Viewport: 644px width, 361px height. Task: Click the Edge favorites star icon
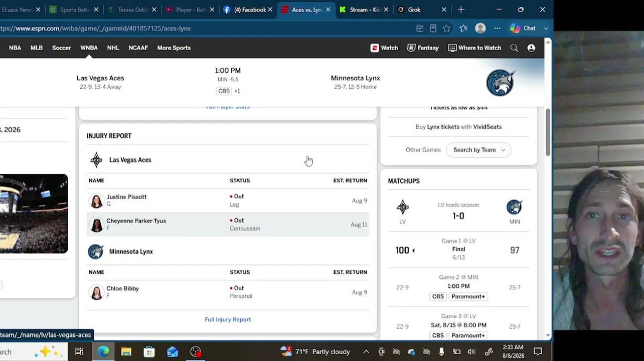click(x=446, y=29)
